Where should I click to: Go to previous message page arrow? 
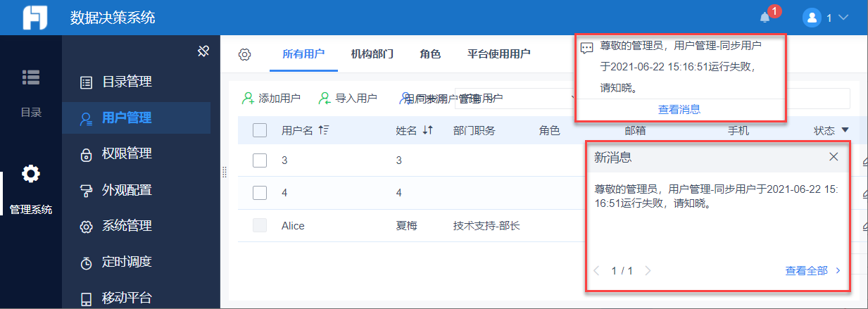[x=597, y=270]
